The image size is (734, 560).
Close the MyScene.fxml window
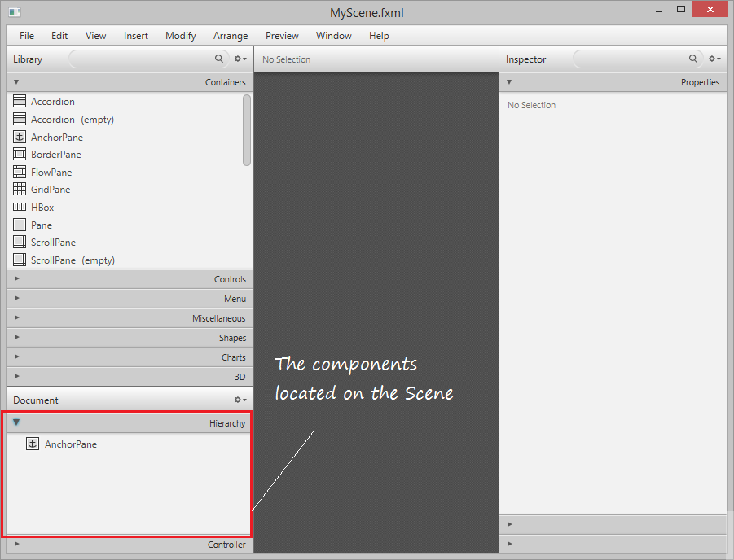(710, 9)
